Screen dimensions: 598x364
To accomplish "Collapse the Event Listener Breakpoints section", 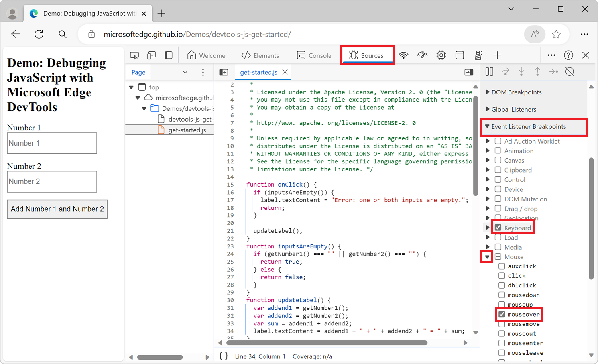I will click(488, 126).
